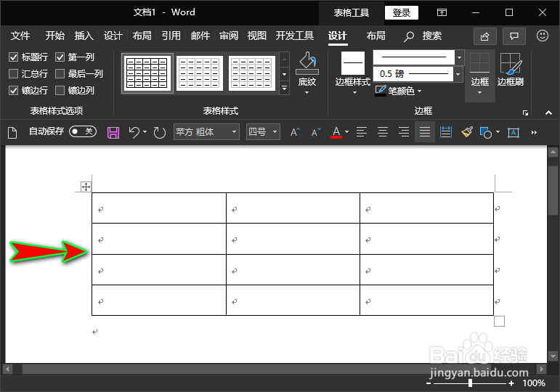Viewport: 560px width, 392px height.
Task: Click the zoom out minus button
Action: (x=429, y=383)
